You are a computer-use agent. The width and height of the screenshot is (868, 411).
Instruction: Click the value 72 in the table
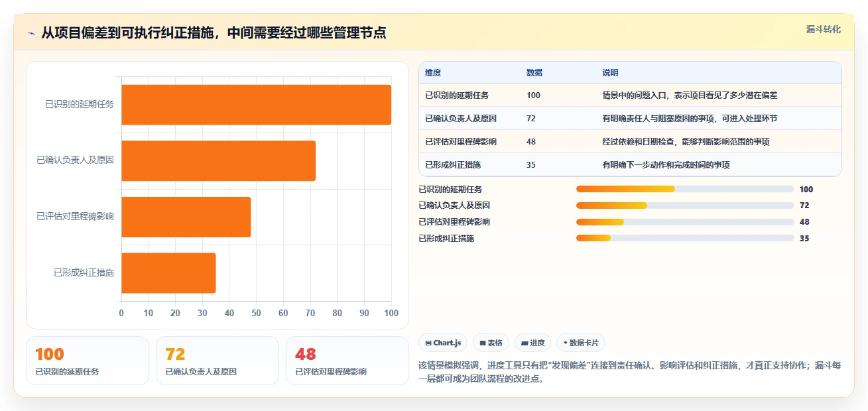pyautogui.click(x=531, y=119)
